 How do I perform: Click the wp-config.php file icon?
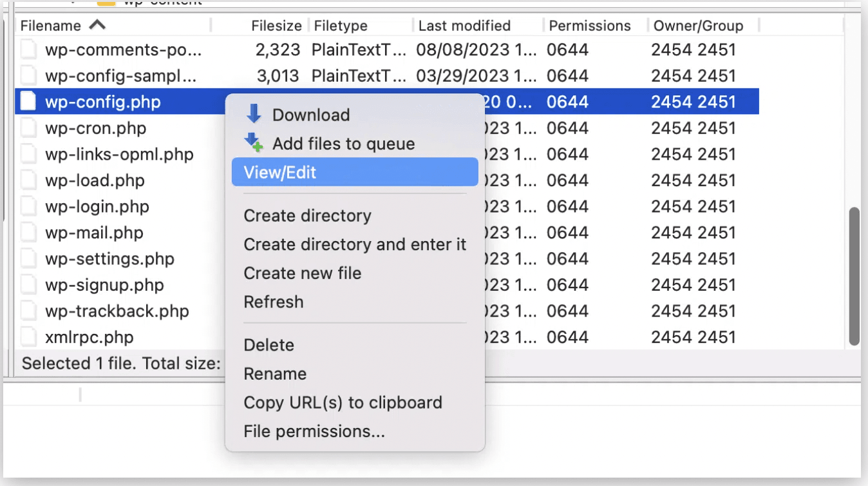pyautogui.click(x=28, y=102)
